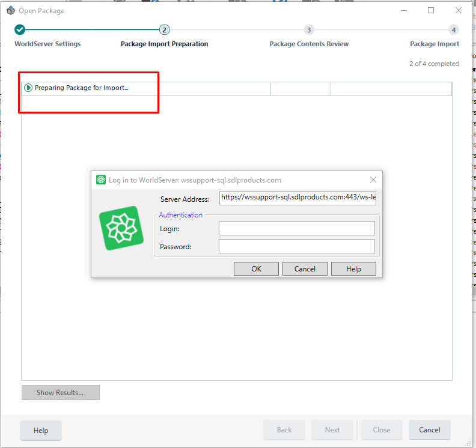The width and height of the screenshot is (476, 448).
Task: Click the Server Address field
Action: click(x=297, y=198)
